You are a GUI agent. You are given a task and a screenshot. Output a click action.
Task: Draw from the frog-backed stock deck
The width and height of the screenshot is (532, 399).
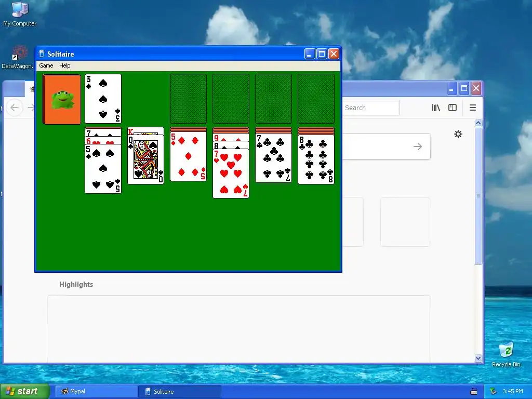tap(62, 99)
